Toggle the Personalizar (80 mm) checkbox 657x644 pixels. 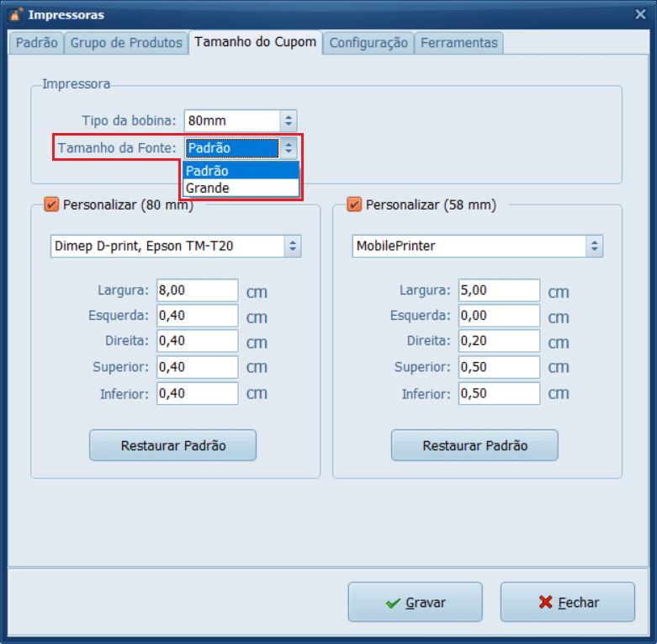pyautogui.click(x=51, y=205)
